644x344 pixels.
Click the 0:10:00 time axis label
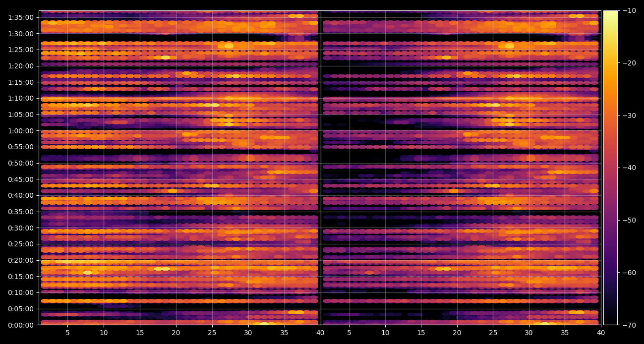point(21,292)
